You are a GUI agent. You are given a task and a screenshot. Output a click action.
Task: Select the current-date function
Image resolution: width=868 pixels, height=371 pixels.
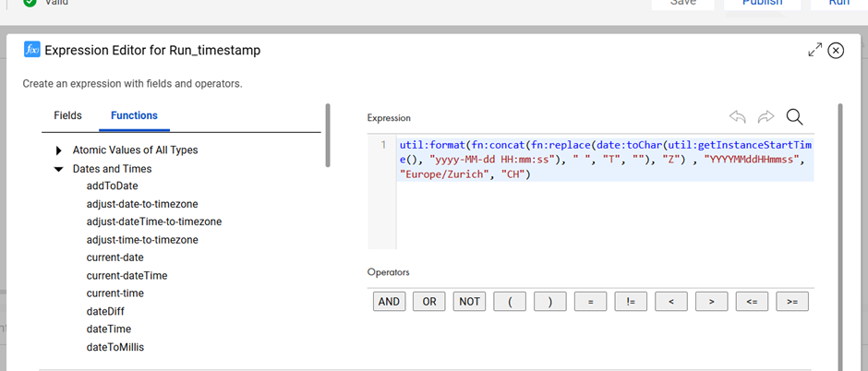(115, 257)
